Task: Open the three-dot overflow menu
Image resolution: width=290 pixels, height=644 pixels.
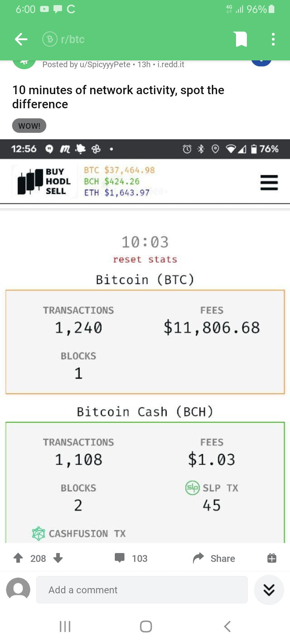Action: [273, 39]
